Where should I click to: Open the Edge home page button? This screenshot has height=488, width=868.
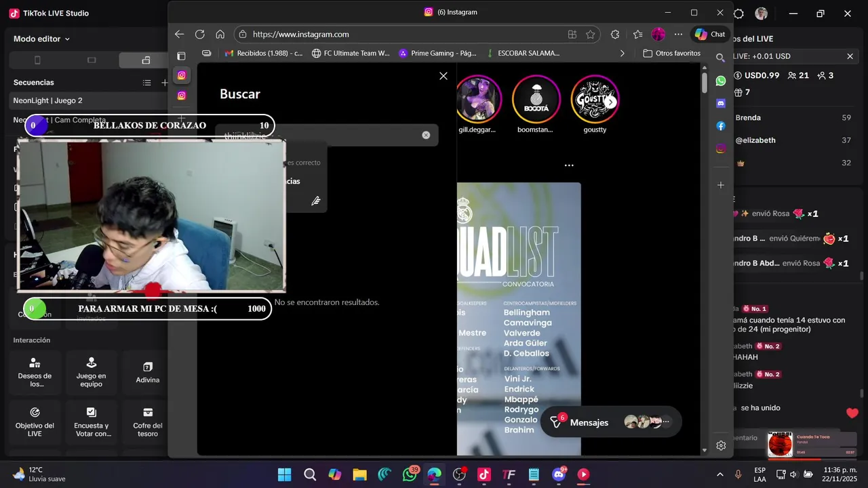coord(220,35)
